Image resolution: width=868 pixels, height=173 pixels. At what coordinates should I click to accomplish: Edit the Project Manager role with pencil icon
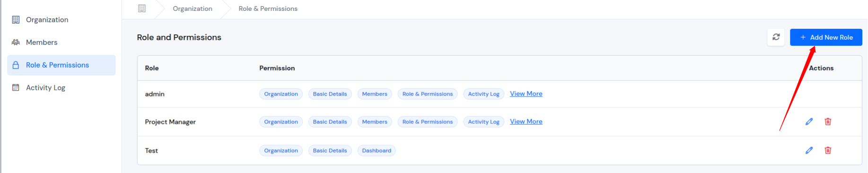[x=809, y=121]
